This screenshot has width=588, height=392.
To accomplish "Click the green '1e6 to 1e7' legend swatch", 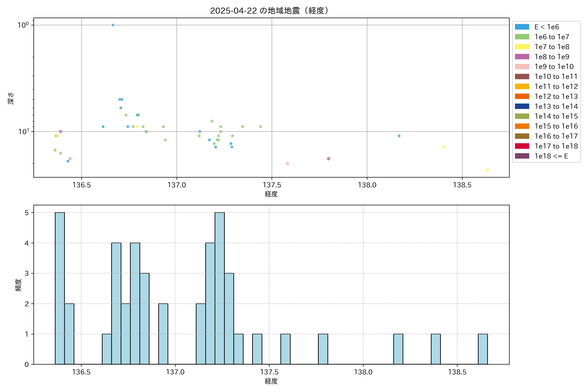I will [522, 37].
